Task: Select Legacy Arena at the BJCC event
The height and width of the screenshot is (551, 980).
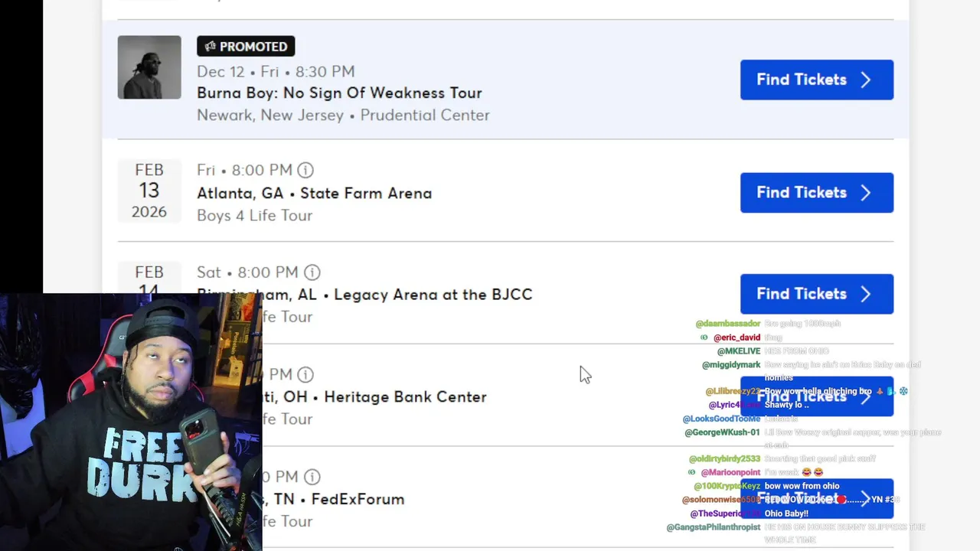Action: point(433,295)
